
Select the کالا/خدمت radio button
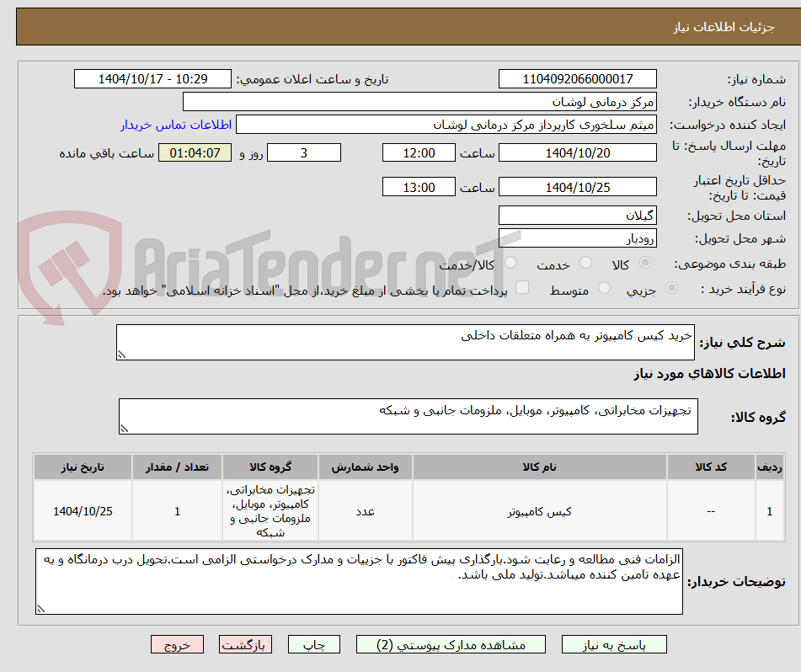510,263
